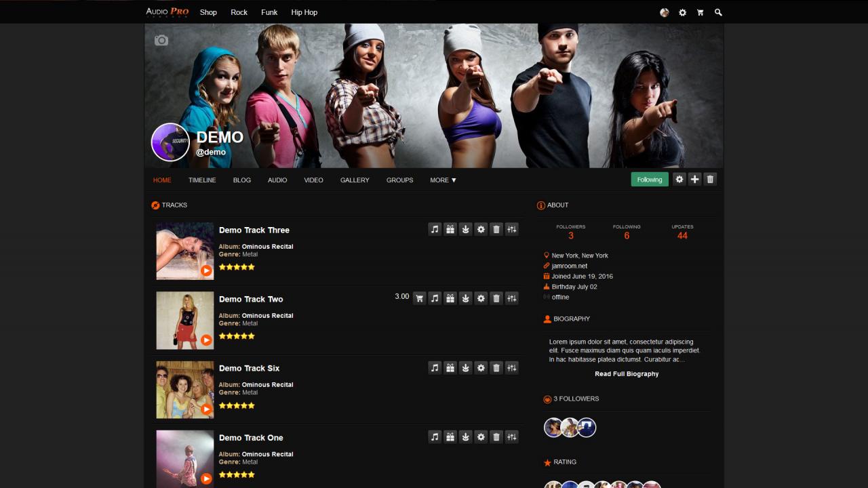Open the settings gear for Demo Track Six
Screen dimensions: 868x488
[x=481, y=367]
